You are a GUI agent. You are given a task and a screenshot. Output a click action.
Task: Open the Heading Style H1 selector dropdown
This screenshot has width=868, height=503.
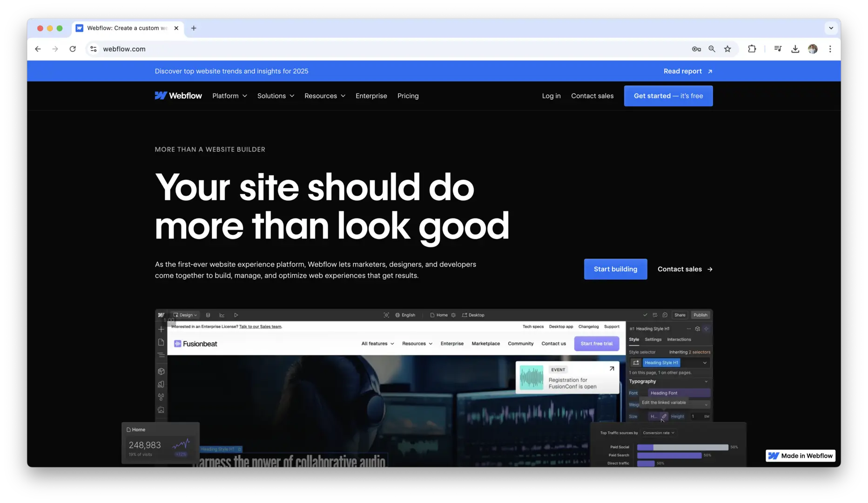[x=705, y=363]
